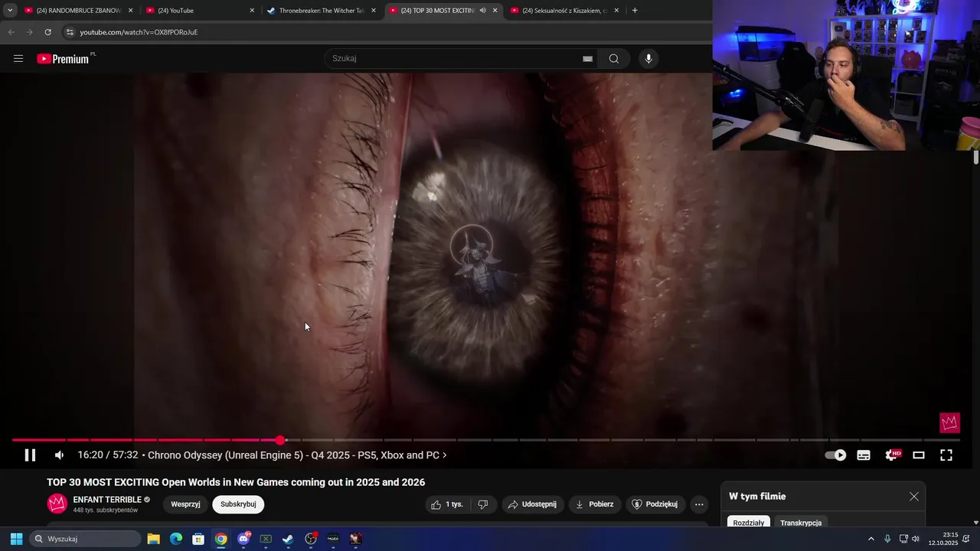This screenshot has width=980, height=551.
Task: Like the video (1 tys.)
Action: [447, 504]
